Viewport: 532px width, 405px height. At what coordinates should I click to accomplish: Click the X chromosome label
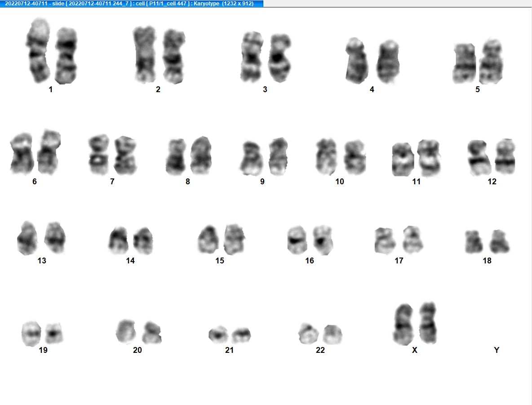[415, 350]
